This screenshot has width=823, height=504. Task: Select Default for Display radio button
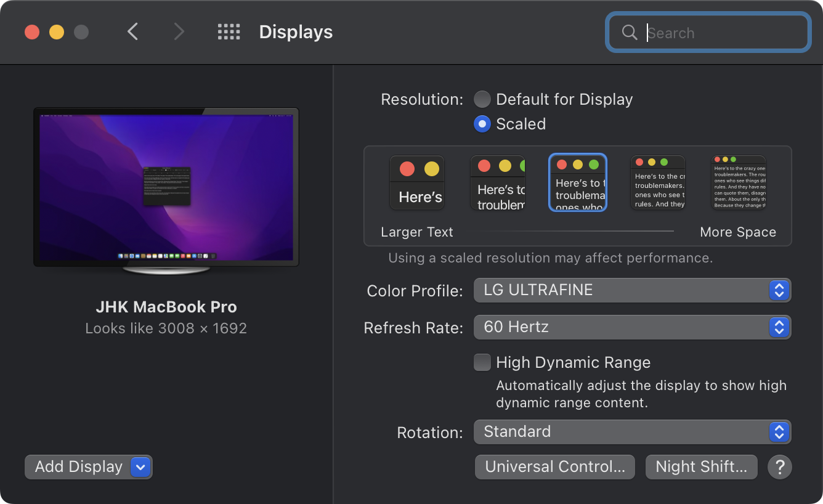tap(482, 99)
